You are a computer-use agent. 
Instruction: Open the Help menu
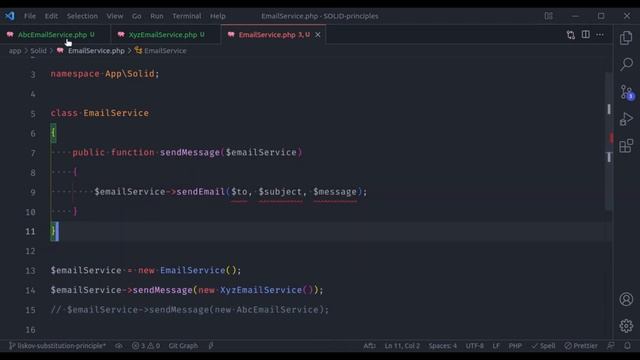218,16
